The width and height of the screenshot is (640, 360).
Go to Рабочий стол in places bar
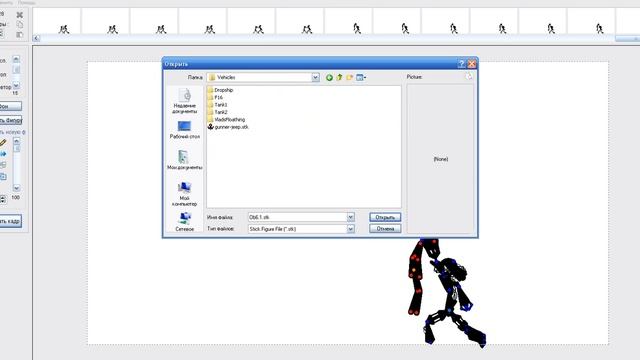[184, 130]
